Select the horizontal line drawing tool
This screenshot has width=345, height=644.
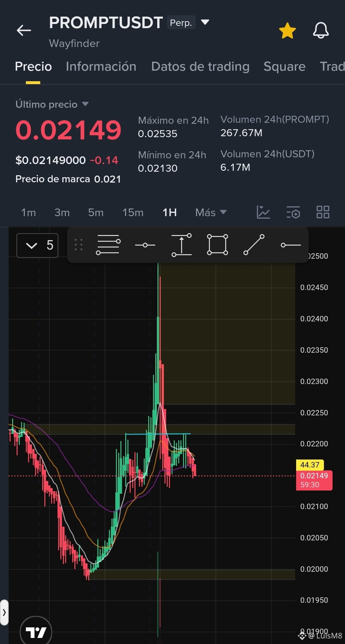click(x=145, y=245)
